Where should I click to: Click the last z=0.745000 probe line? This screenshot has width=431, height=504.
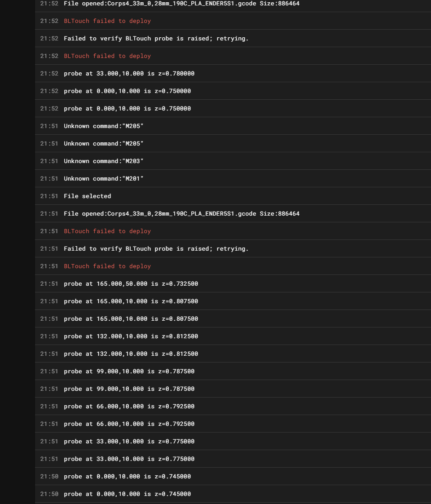[x=127, y=494]
